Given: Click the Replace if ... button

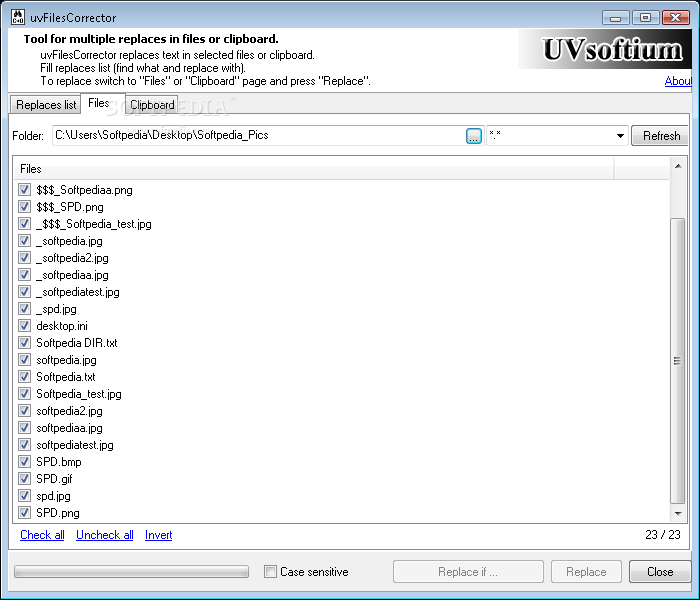Looking at the screenshot, I should click(x=468, y=572).
